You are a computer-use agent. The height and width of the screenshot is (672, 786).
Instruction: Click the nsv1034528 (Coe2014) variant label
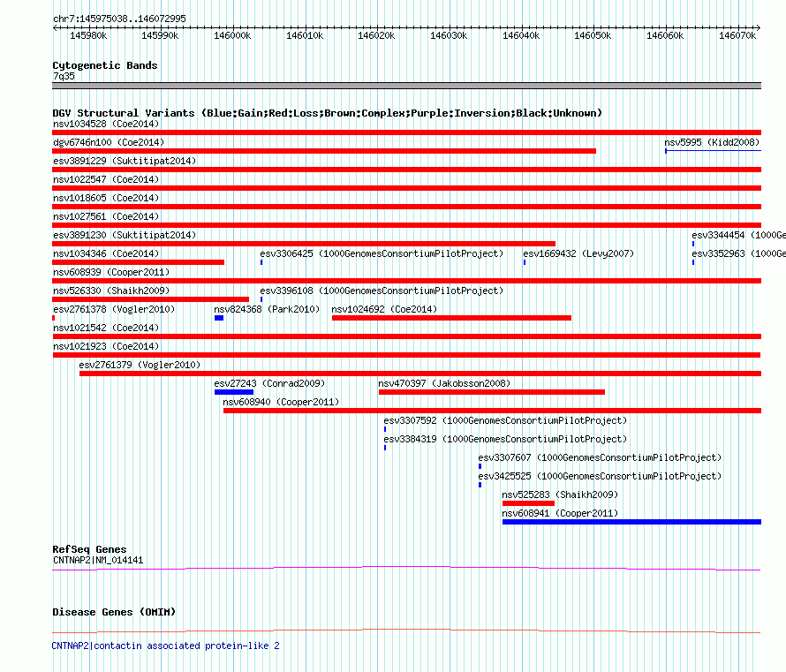(106, 124)
